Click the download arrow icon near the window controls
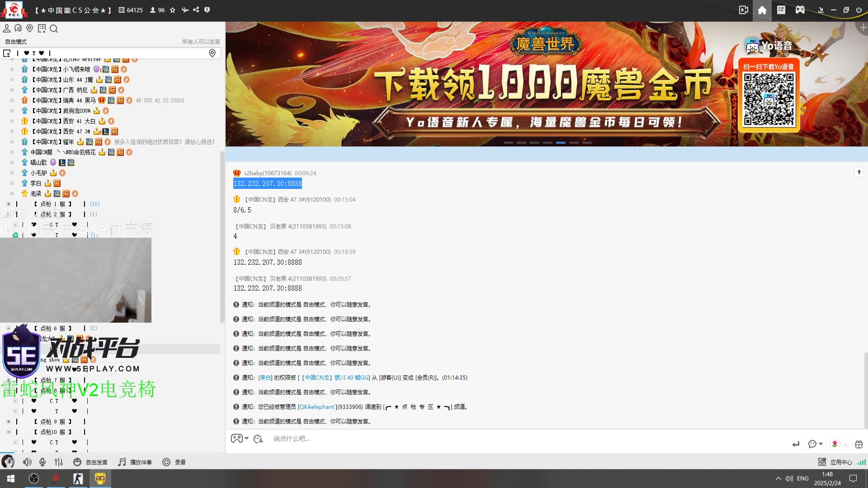This screenshot has width=868, height=488. coord(821,10)
